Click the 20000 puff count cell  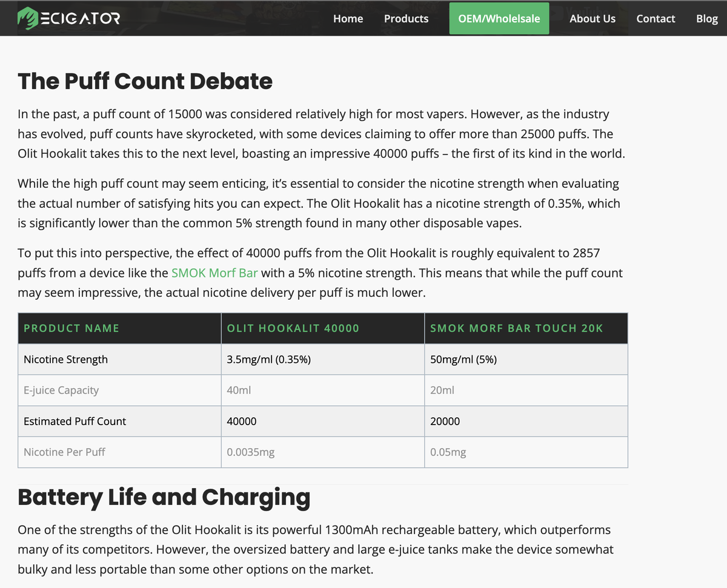[526, 421]
